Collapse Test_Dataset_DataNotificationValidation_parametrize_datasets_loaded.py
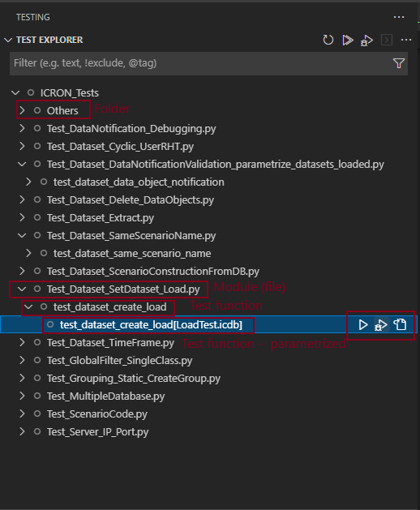Screen dimensions: 420x510 [x=22, y=165]
